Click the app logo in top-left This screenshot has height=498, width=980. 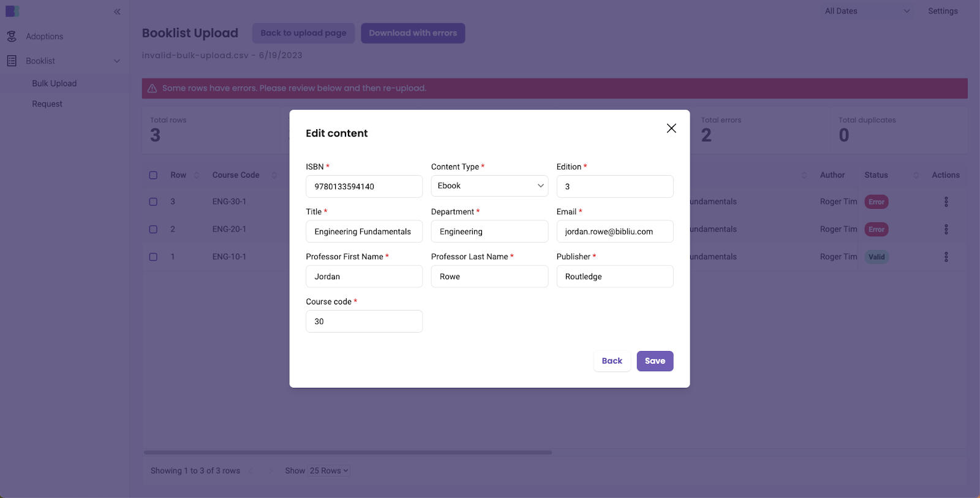pyautogui.click(x=12, y=12)
